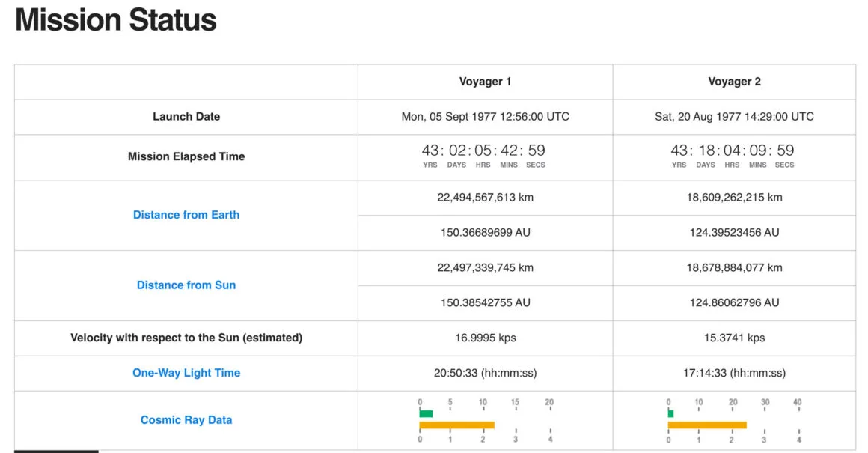Open the Distance from Earth link
This screenshot has height=453, width=868.
pyautogui.click(x=186, y=215)
